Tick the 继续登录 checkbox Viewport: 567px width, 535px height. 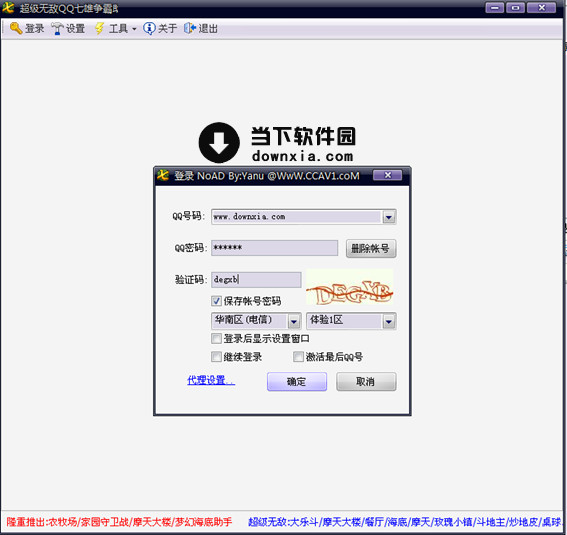216,357
